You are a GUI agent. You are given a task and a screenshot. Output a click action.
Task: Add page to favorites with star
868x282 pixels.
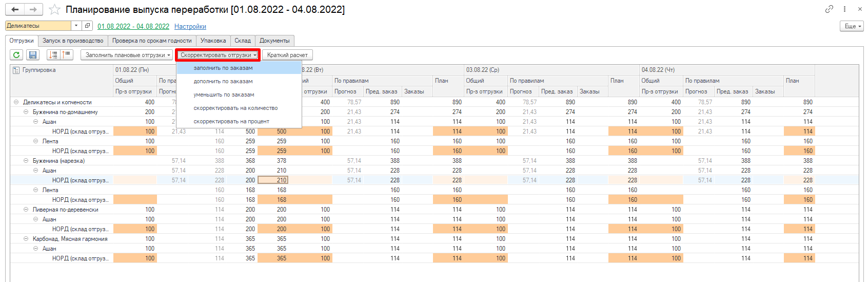(x=54, y=10)
